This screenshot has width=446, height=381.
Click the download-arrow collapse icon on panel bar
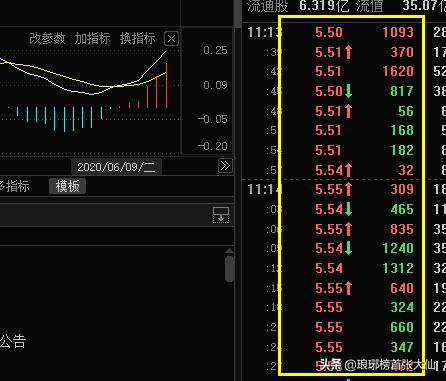pyautogui.click(x=221, y=215)
